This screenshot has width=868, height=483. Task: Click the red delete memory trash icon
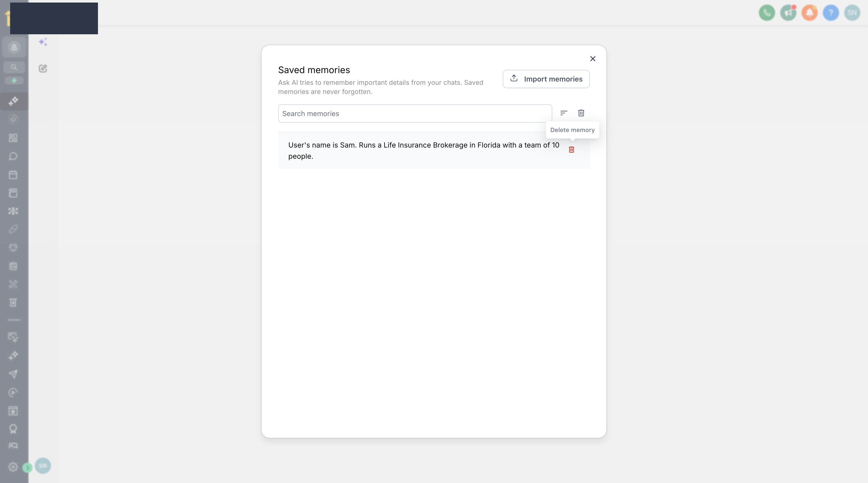pos(572,149)
